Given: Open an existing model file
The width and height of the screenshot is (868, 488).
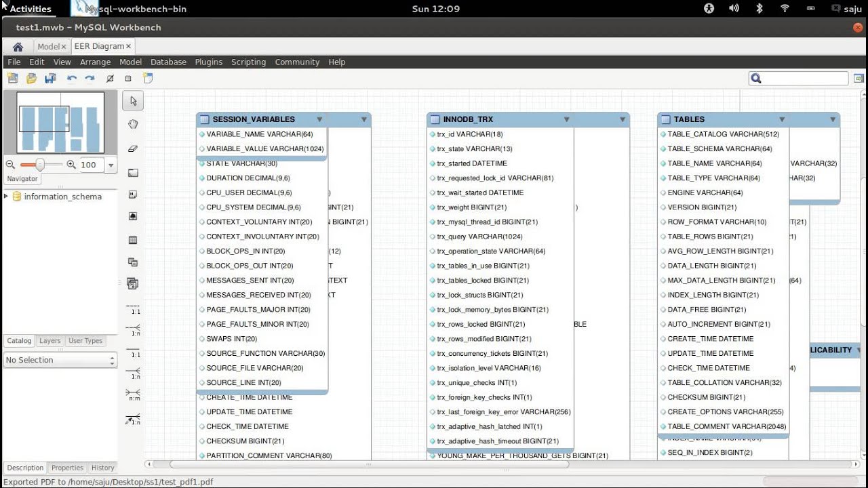Looking at the screenshot, I should (x=31, y=79).
